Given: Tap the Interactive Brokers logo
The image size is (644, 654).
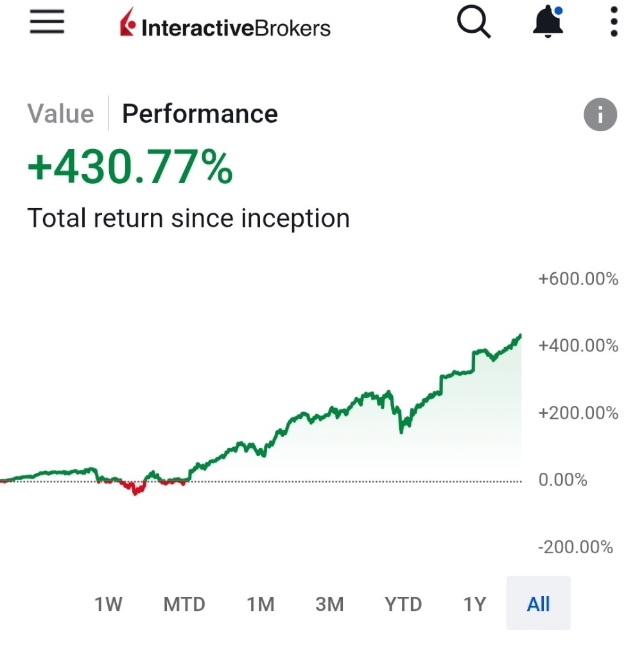Looking at the screenshot, I should coord(225,23).
